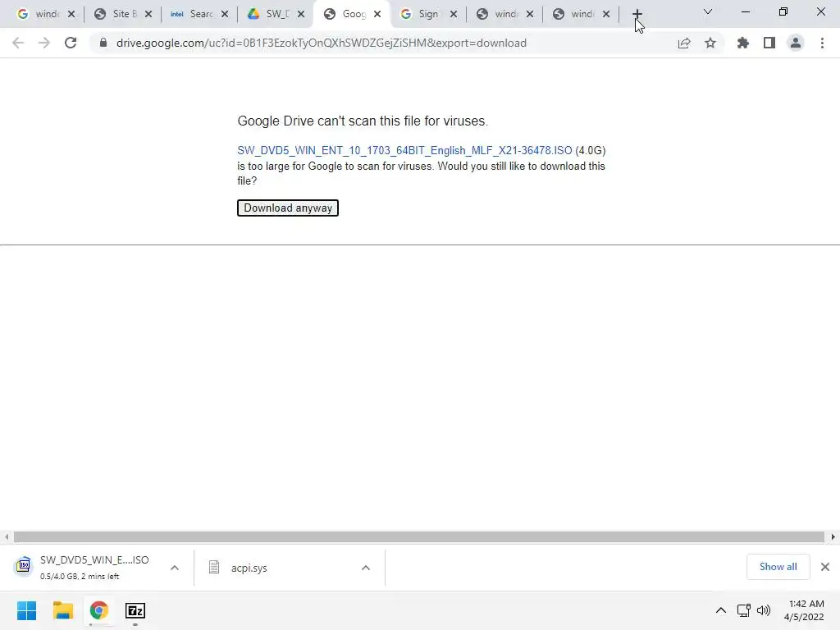Reload the current page

(x=71, y=43)
